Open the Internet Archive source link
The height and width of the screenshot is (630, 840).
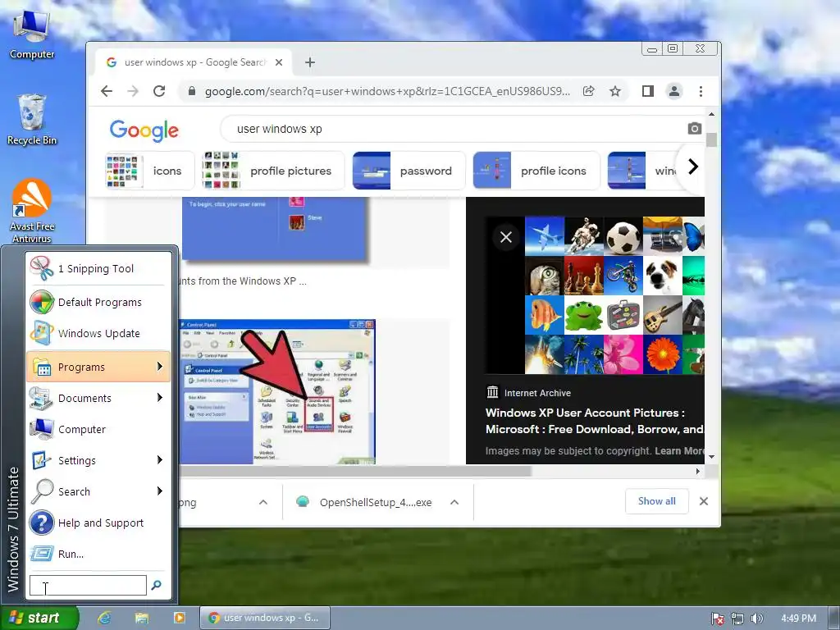tap(528, 393)
